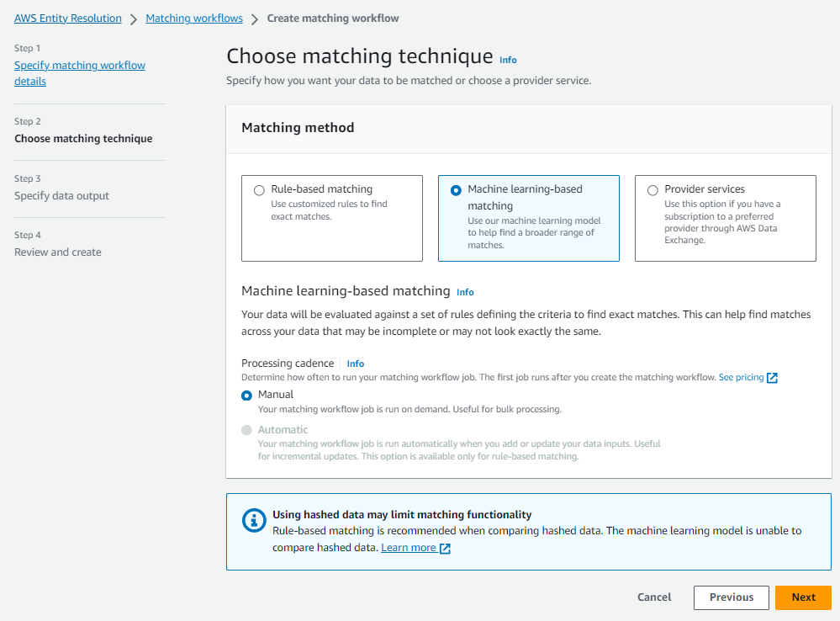This screenshot has height=621, width=840.
Task: Click the Next button
Action: (x=802, y=597)
